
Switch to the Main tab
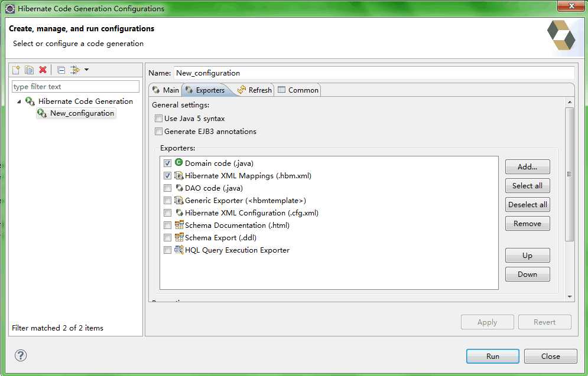pos(165,90)
